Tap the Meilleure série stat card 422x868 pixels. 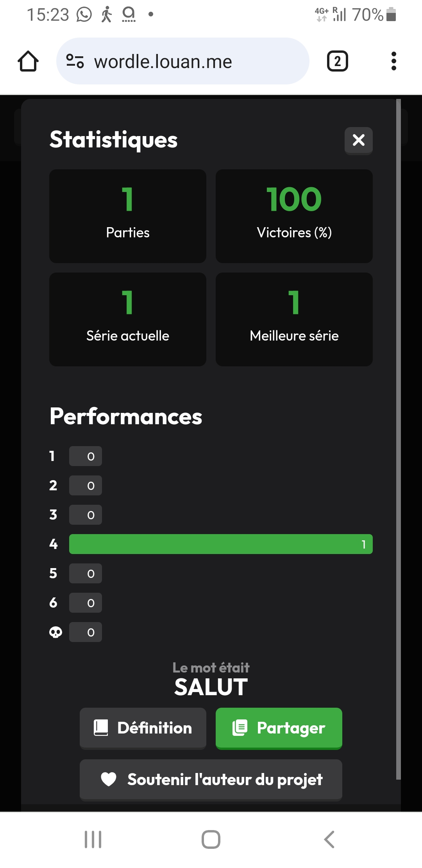294,319
